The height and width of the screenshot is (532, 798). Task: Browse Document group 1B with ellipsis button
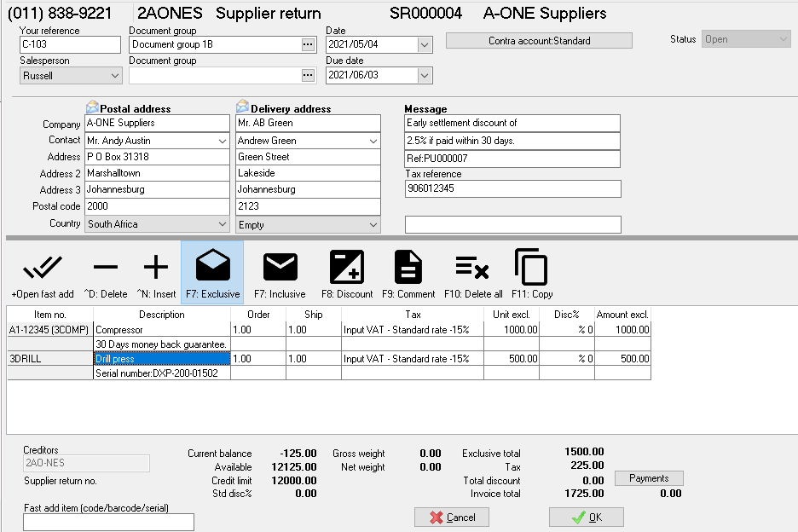308,45
